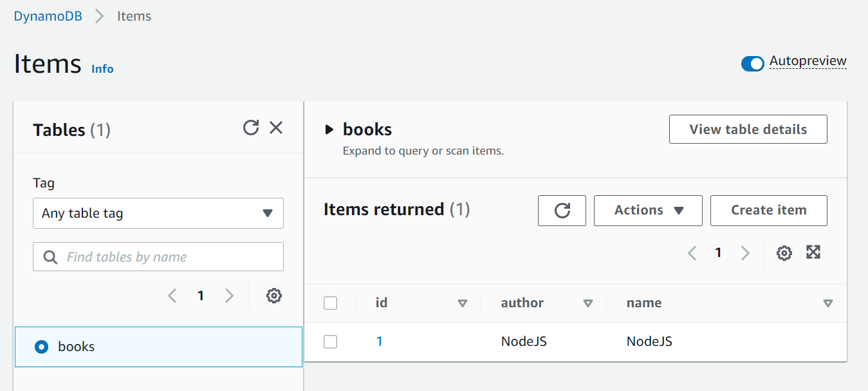This screenshot has width=868, height=391.
Task: Refresh the items returned
Action: [x=562, y=211]
